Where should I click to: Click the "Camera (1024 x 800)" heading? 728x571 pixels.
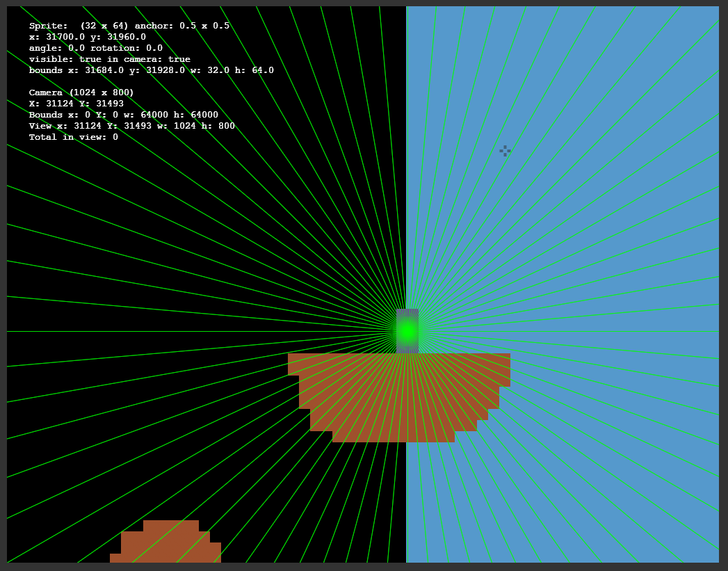click(81, 93)
